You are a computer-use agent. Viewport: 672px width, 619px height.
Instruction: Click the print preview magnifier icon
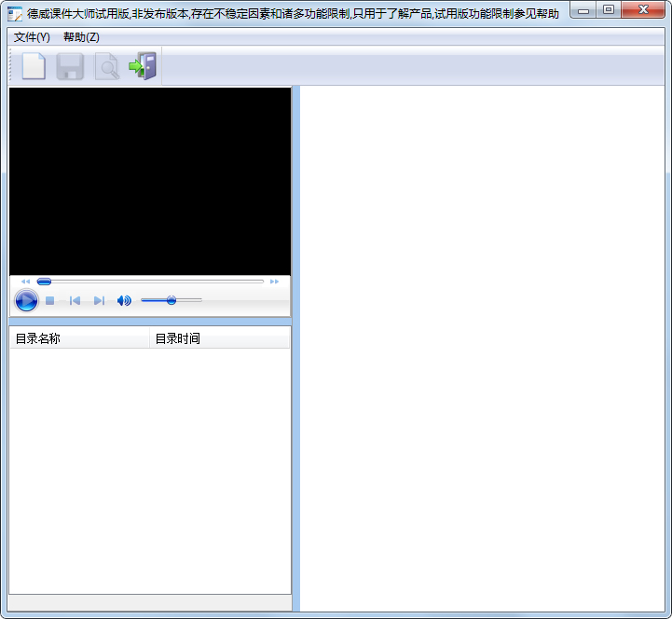[106, 66]
